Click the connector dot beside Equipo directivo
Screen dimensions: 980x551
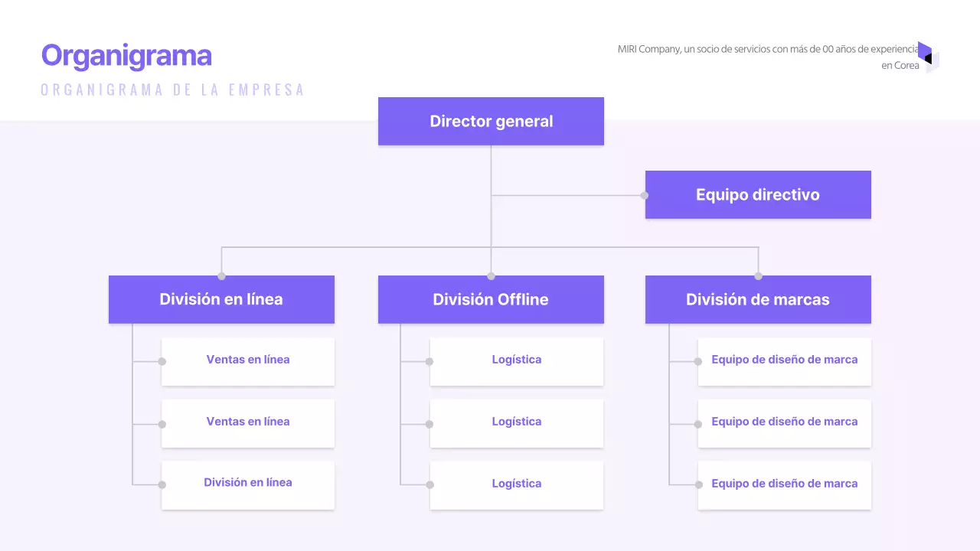[645, 195]
